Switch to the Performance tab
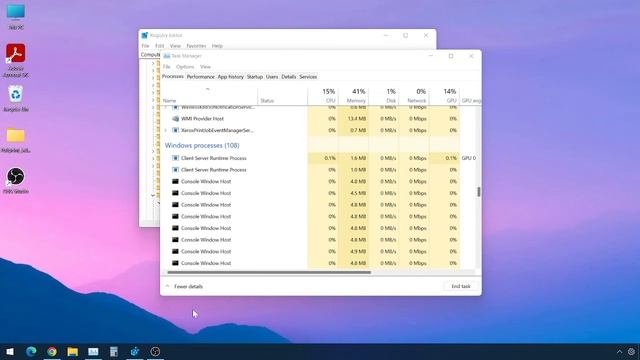Screen dimensions: 640x360 point(200,77)
